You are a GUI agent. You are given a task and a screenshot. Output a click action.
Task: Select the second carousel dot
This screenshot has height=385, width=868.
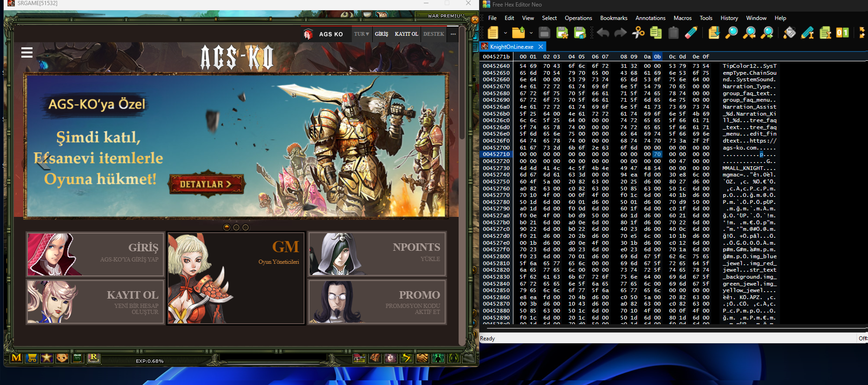(236, 227)
